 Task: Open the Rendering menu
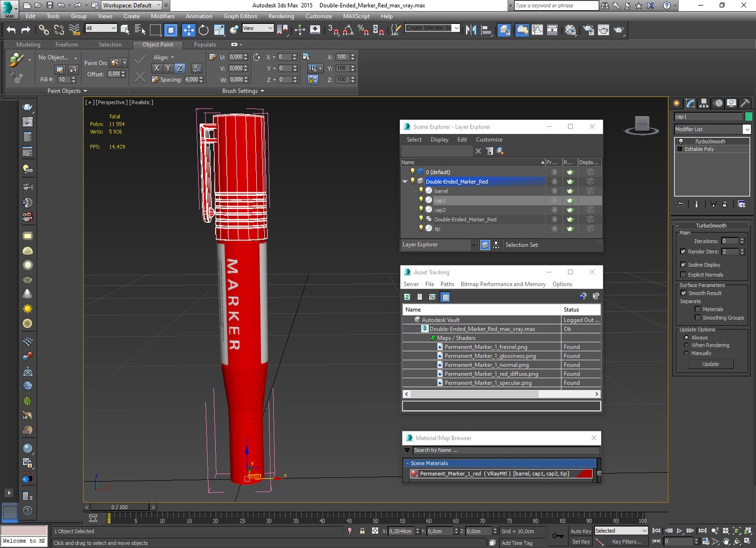281,16
